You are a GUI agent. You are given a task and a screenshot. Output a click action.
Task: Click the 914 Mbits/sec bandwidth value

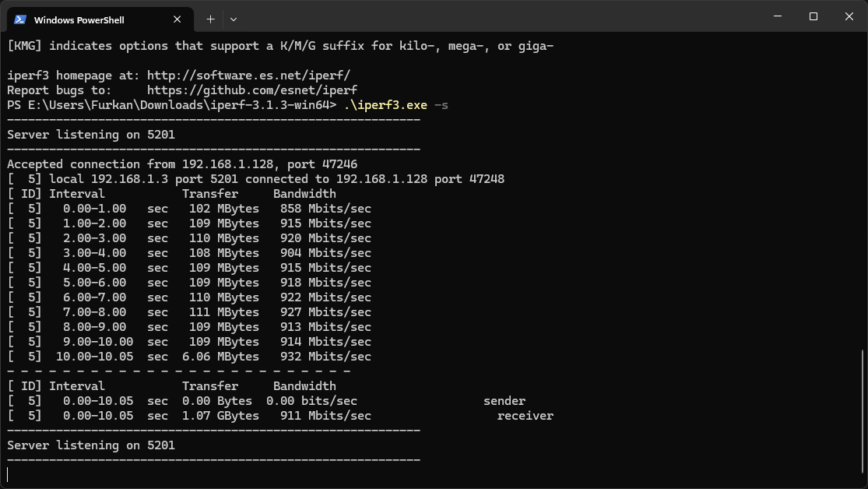tap(325, 342)
